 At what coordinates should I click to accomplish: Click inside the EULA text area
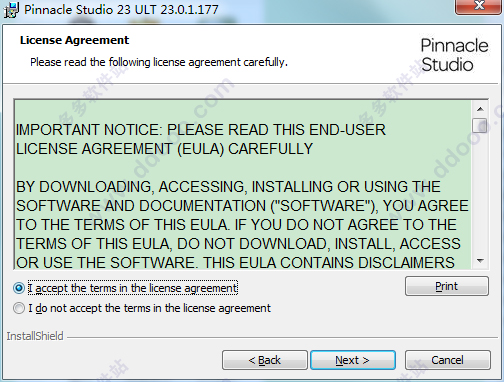coord(243,184)
